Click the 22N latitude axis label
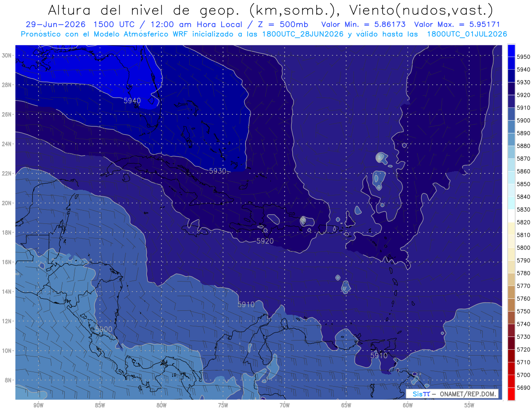Image resolution: width=532 pixels, height=411 pixels. (x=6, y=173)
